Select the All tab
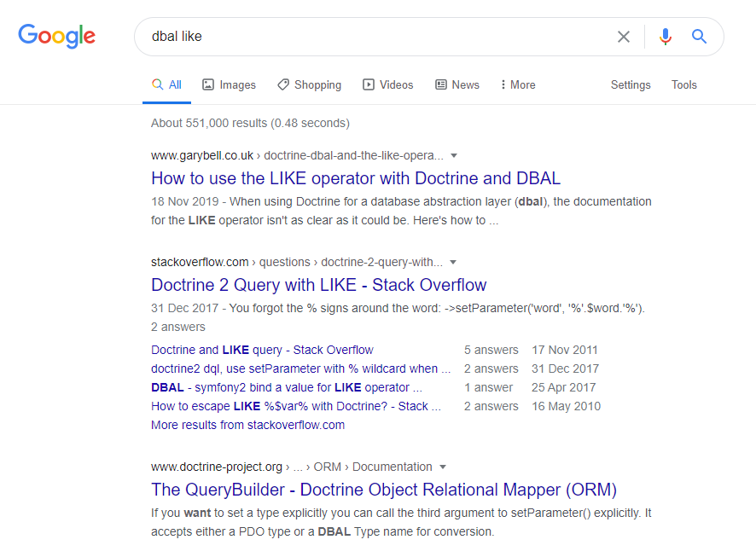This screenshot has height=557, width=756. click(167, 84)
